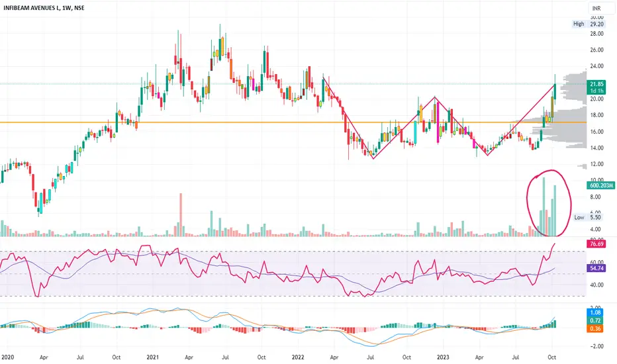Select the Low 5.50 price label
Screen dimensions: 617x364
[x=589, y=217]
